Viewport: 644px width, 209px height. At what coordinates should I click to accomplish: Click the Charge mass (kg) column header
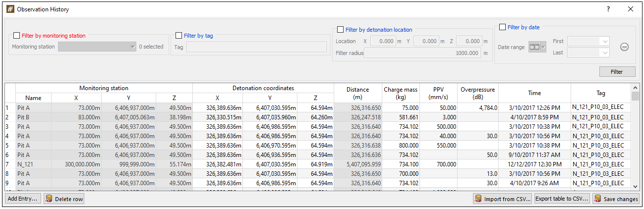click(x=401, y=93)
